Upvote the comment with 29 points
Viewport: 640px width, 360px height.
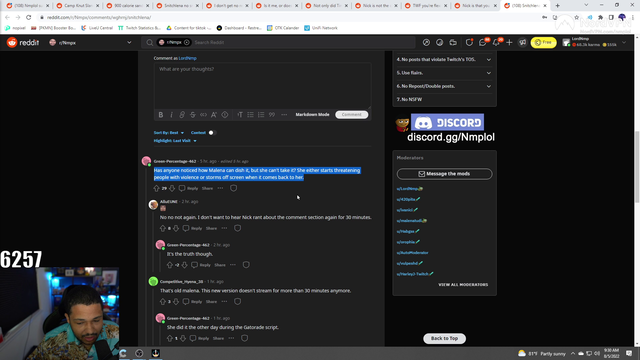156,188
